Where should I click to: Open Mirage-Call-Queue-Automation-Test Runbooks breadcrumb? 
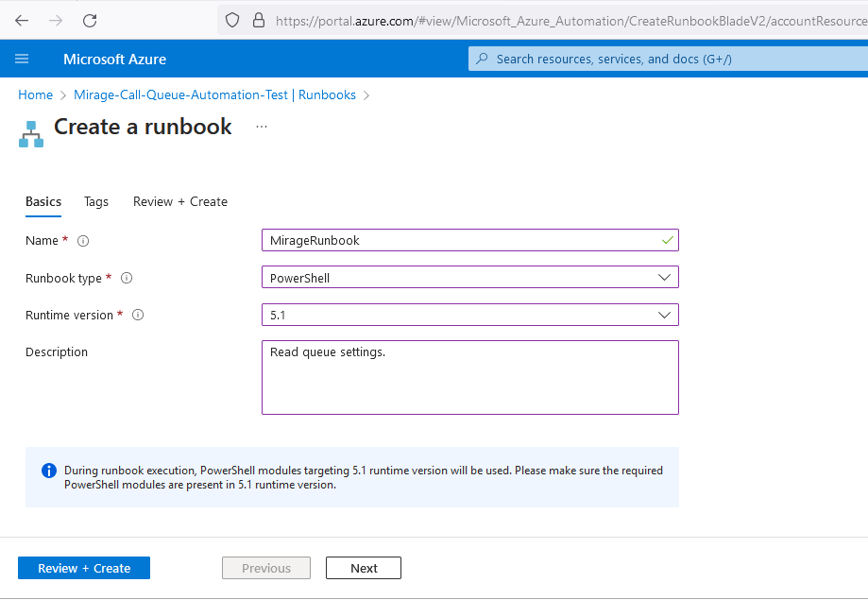(x=214, y=94)
